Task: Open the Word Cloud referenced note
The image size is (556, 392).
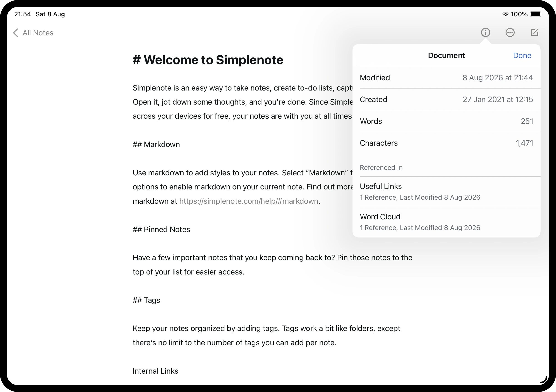Action: (x=446, y=222)
